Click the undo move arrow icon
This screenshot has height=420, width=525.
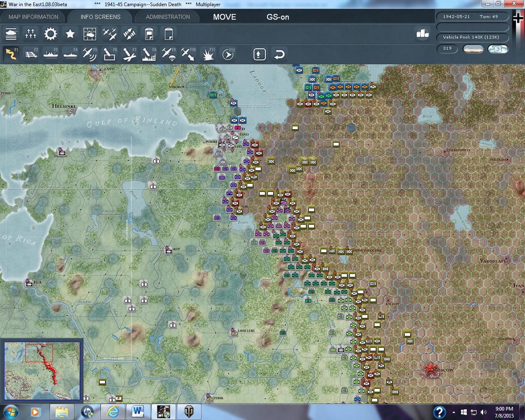pos(279,54)
